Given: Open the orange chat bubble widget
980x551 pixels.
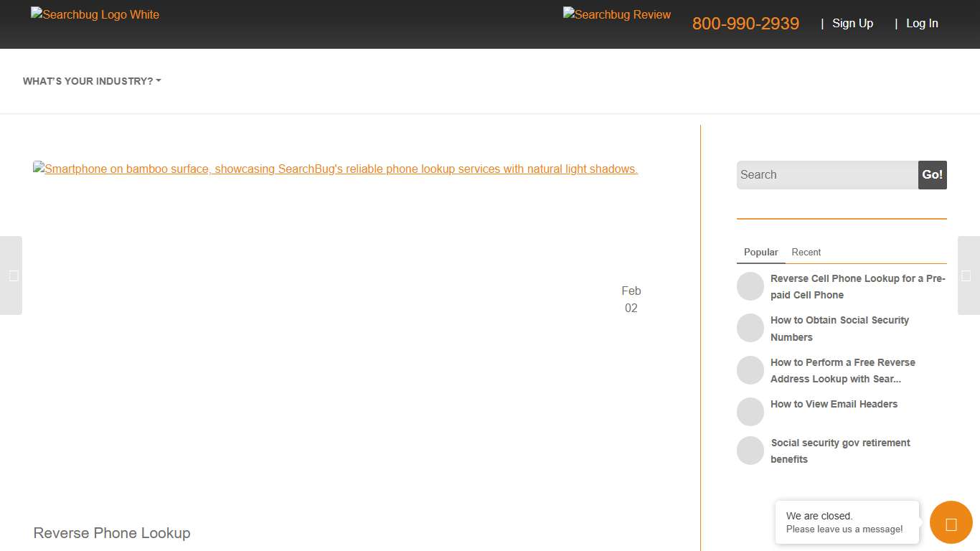Looking at the screenshot, I should [x=951, y=522].
